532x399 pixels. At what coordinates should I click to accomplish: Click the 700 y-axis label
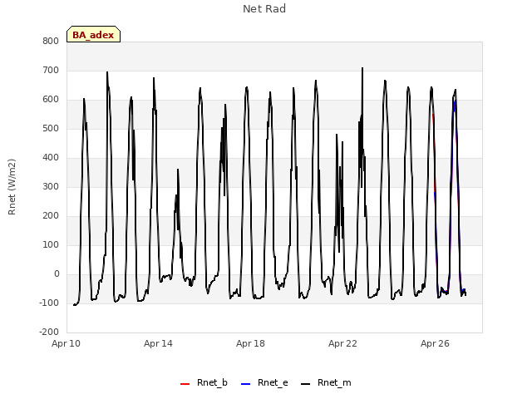tap(51, 71)
